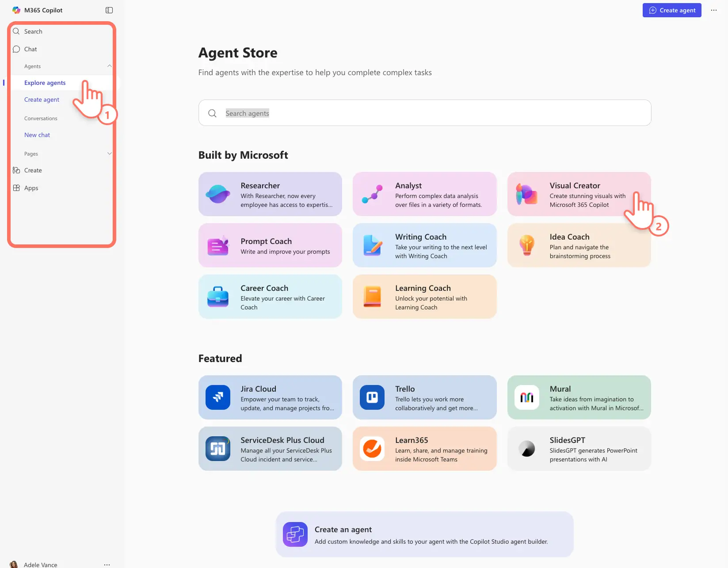This screenshot has height=568, width=728.
Task: Open the Researcher agent card title
Action: [260, 186]
